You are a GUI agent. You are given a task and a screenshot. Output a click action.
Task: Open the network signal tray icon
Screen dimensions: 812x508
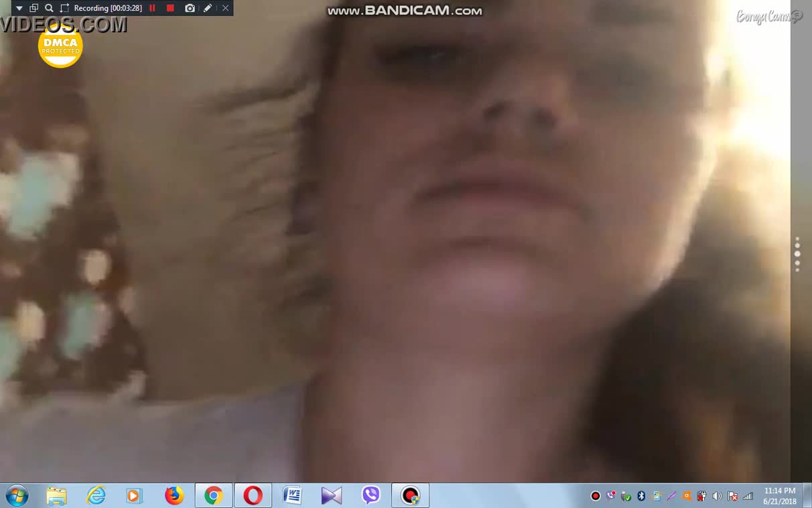click(x=748, y=497)
